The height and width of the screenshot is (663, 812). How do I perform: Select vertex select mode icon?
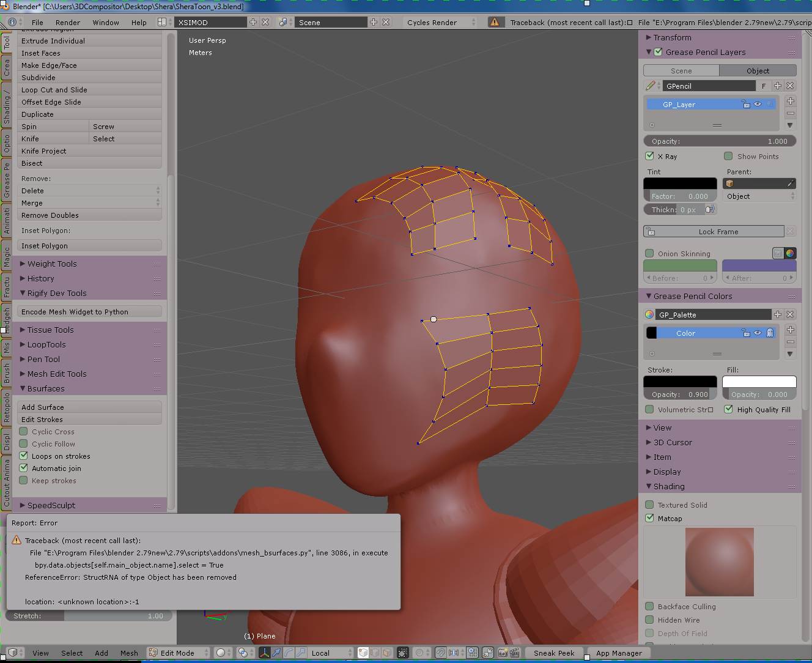363,653
